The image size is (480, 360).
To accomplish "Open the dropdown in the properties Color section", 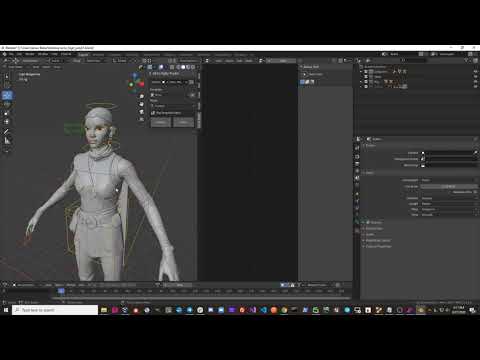I will point(448,180).
